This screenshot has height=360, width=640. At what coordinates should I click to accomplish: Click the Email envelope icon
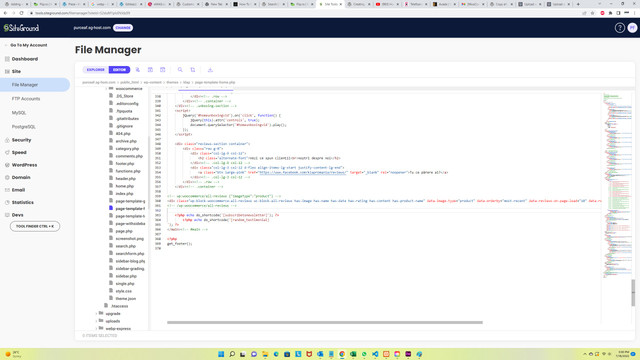[7, 190]
